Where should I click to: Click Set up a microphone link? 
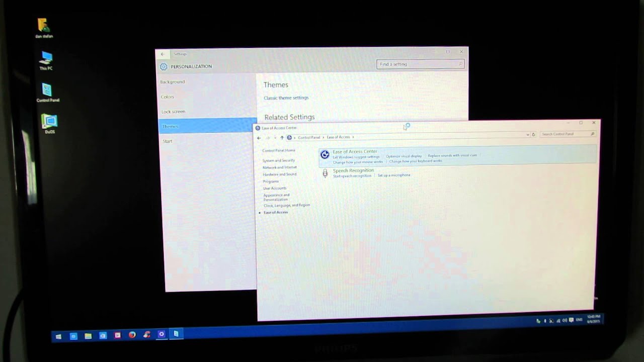pyautogui.click(x=394, y=175)
